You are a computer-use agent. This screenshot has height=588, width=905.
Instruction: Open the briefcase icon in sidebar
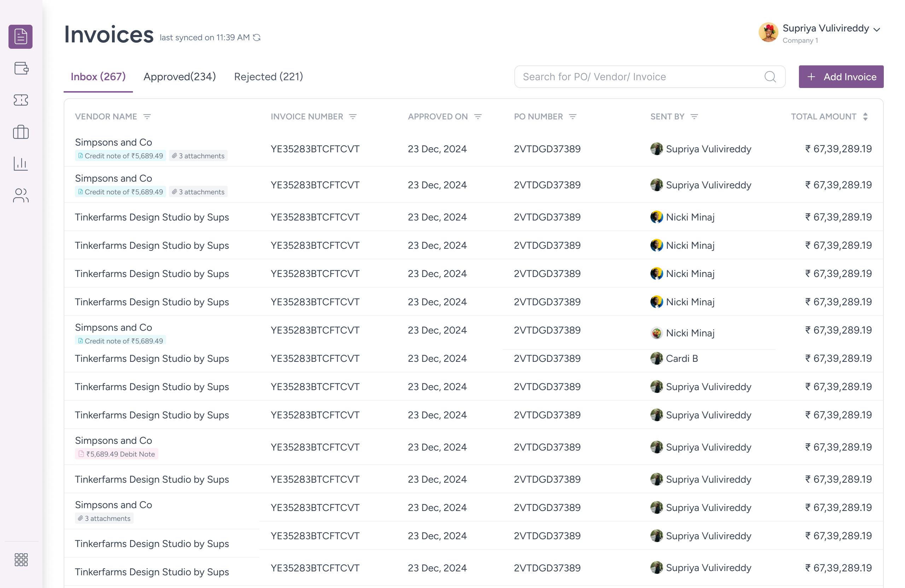point(21,132)
